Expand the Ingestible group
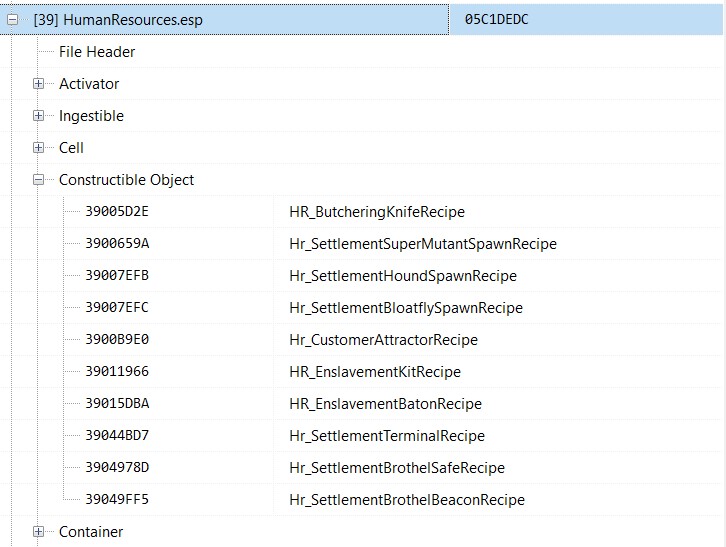The height and width of the screenshot is (547, 726). [38, 116]
